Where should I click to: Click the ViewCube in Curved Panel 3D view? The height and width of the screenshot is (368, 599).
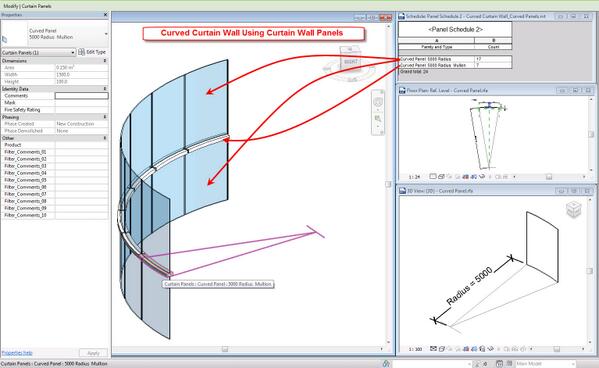[x=573, y=209]
